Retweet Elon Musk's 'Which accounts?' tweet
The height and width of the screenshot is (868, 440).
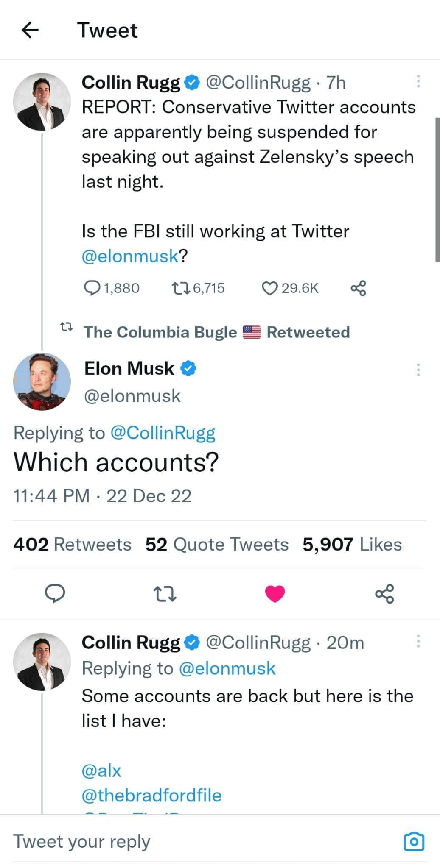[x=165, y=593]
